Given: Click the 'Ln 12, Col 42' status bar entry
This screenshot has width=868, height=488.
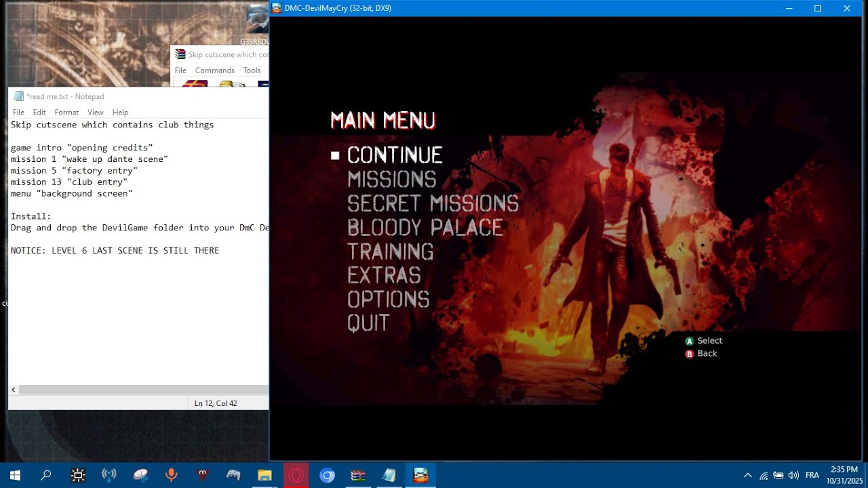Looking at the screenshot, I should (216, 403).
